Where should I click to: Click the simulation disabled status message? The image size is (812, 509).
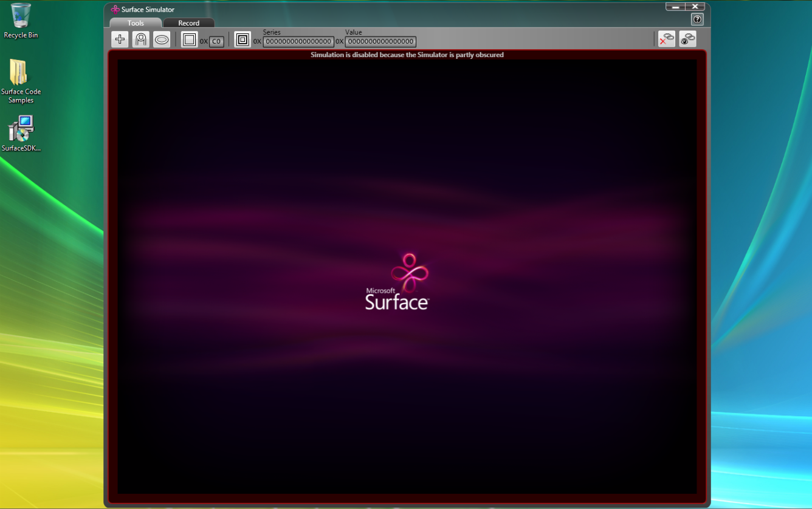(x=407, y=55)
